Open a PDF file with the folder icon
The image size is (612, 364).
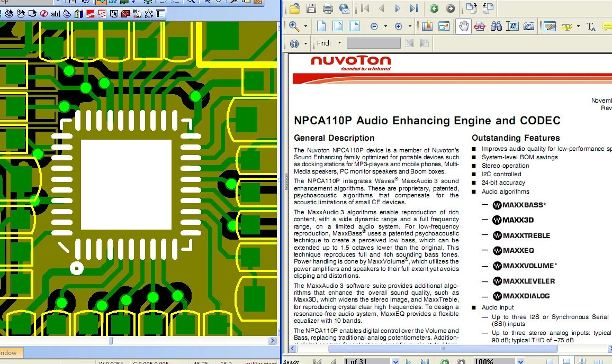pos(295,8)
